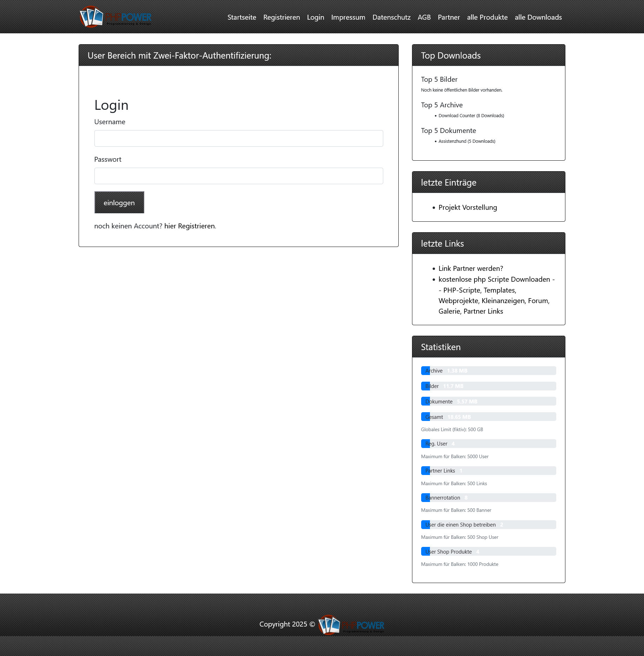Open the Projekt Vorstellung entry
644x656 pixels.
[x=467, y=207]
